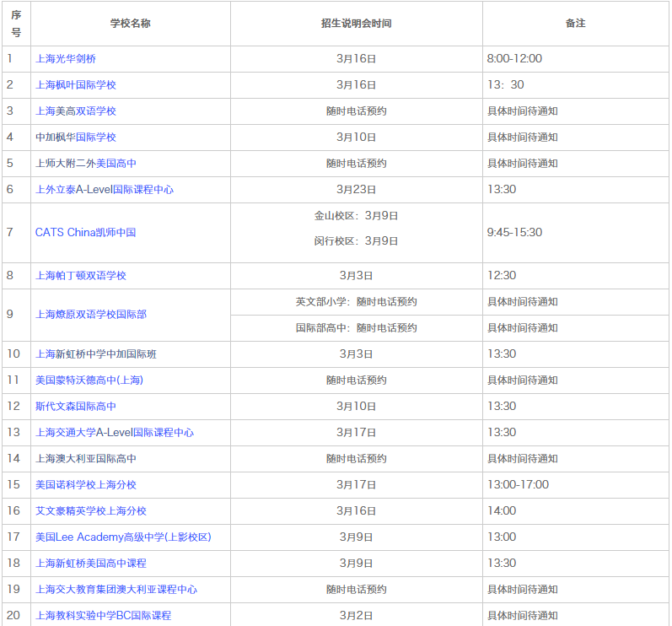
Task: Select the 英文部小学：随时电话预约 cell
Action: pyautogui.click(x=356, y=302)
